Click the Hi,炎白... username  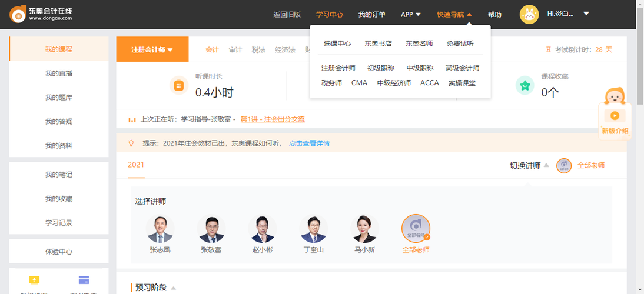tap(560, 14)
